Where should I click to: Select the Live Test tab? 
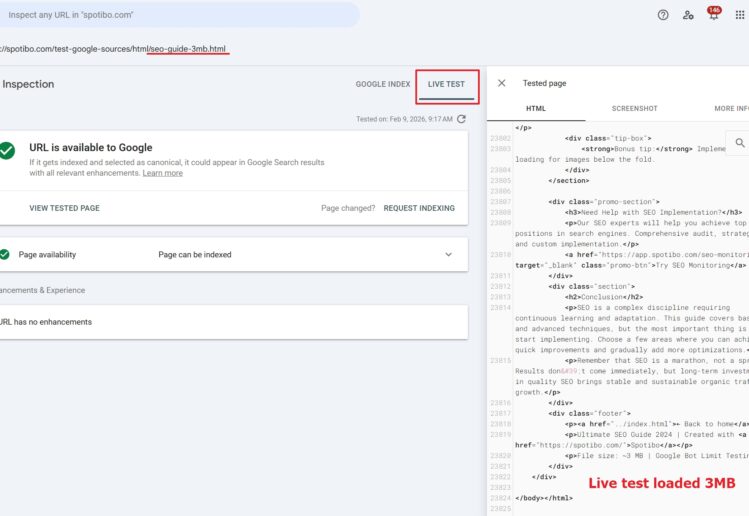coord(446,85)
